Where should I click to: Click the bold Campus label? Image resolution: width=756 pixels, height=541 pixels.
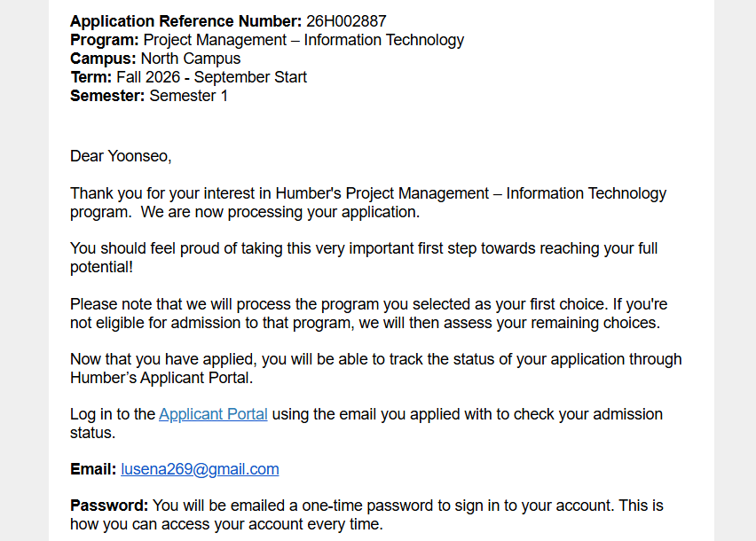[103, 59]
